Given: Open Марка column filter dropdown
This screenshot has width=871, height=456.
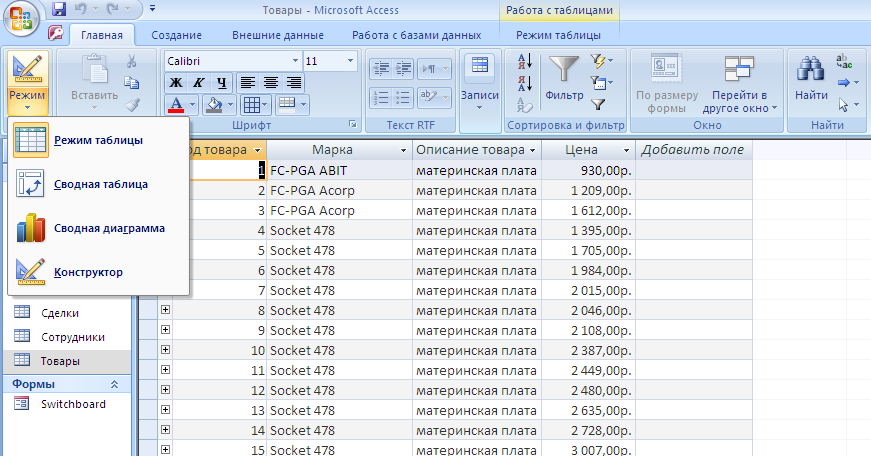Looking at the screenshot, I should point(403,151).
